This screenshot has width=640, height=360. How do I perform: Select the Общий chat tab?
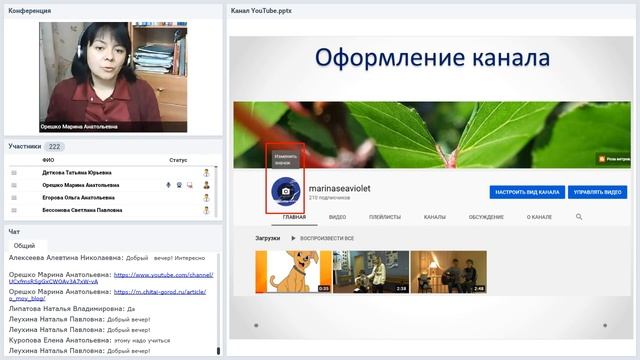click(24, 246)
